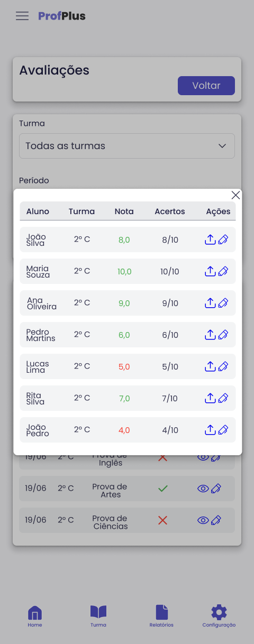Image resolution: width=254 pixels, height=644 pixels.
Task: View Prova de Ciências with eye icon
Action: [x=203, y=521]
